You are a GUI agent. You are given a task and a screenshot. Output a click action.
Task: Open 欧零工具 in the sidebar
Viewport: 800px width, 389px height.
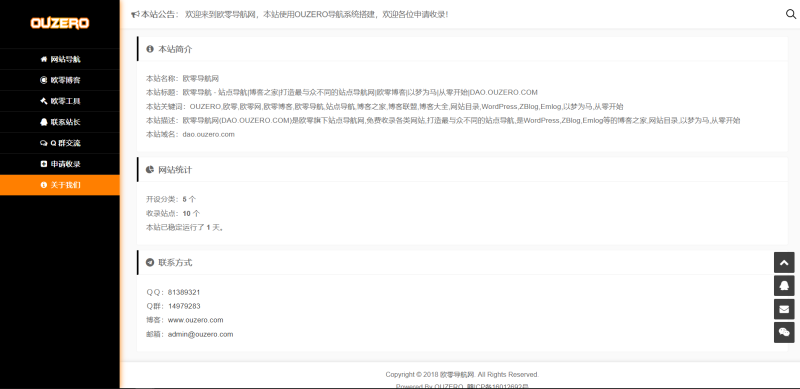(x=60, y=101)
